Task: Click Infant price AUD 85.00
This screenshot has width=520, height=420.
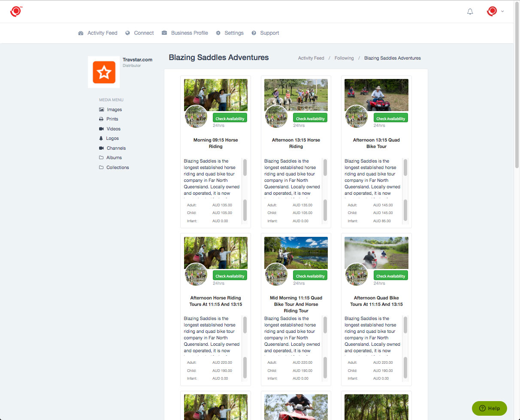Action: point(382,221)
